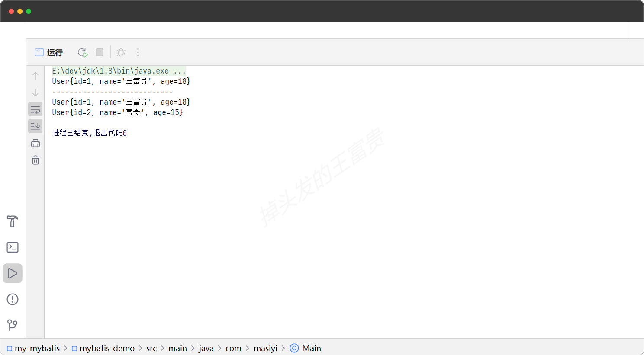Viewport: 644px width, 355px height.
Task: Click the Debug bug icon in run toolbar
Action: (121, 52)
